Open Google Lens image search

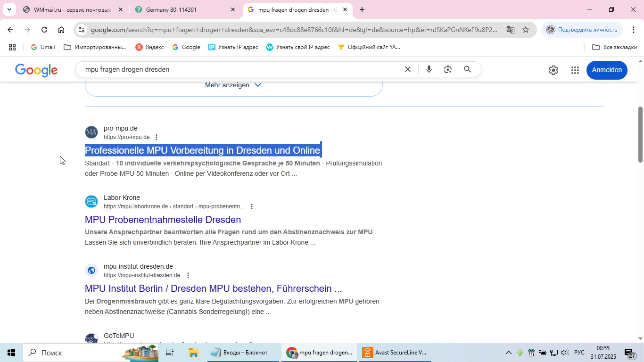[x=448, y=69]
